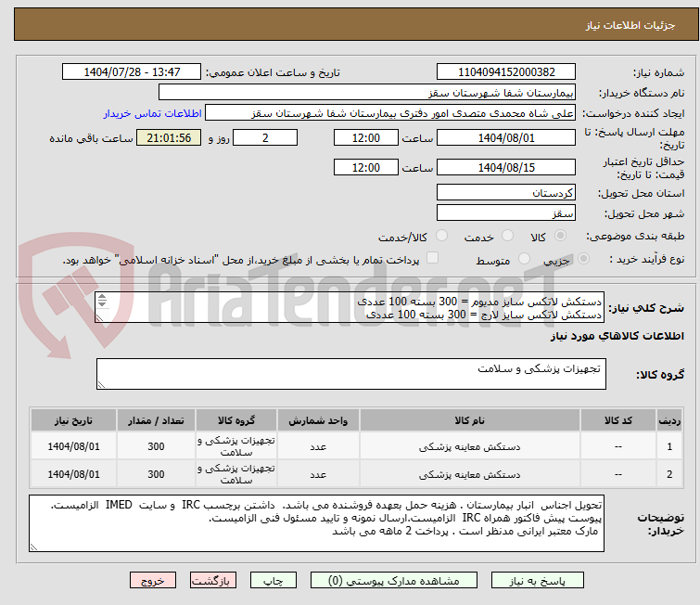Click the بازگشت back button

[x=213, y=581]
